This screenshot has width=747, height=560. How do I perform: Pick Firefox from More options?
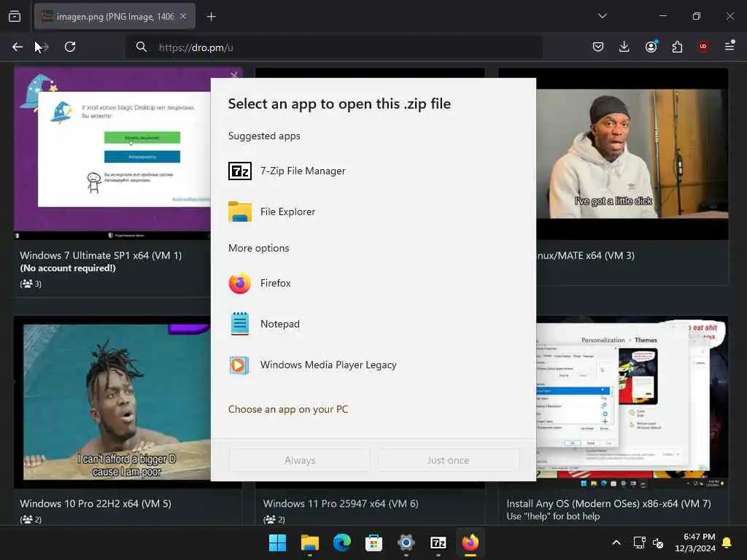[x=373, y=284]
